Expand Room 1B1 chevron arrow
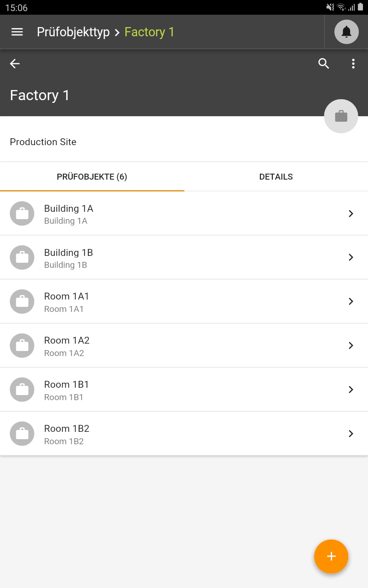 [x=351, y=390]
